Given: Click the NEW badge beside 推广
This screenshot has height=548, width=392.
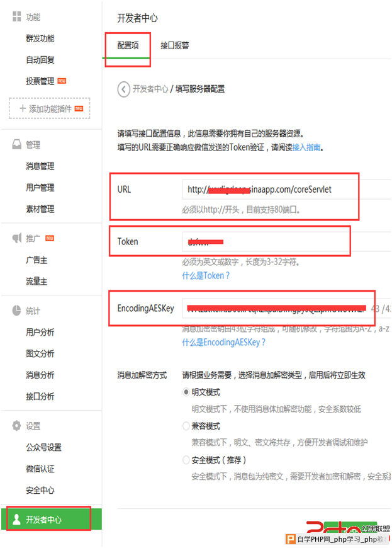Looking at the screenshot, I should [x=50, y=238].
